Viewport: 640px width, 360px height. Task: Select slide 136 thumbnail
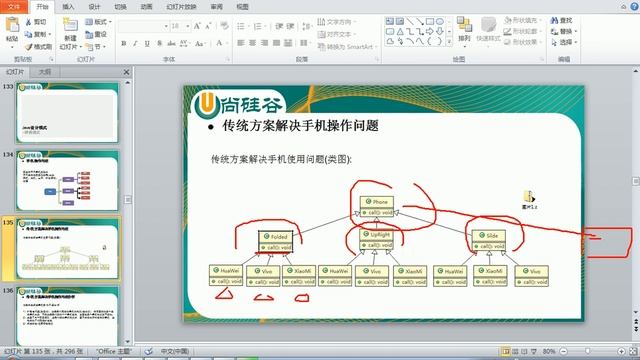(67, 316)
